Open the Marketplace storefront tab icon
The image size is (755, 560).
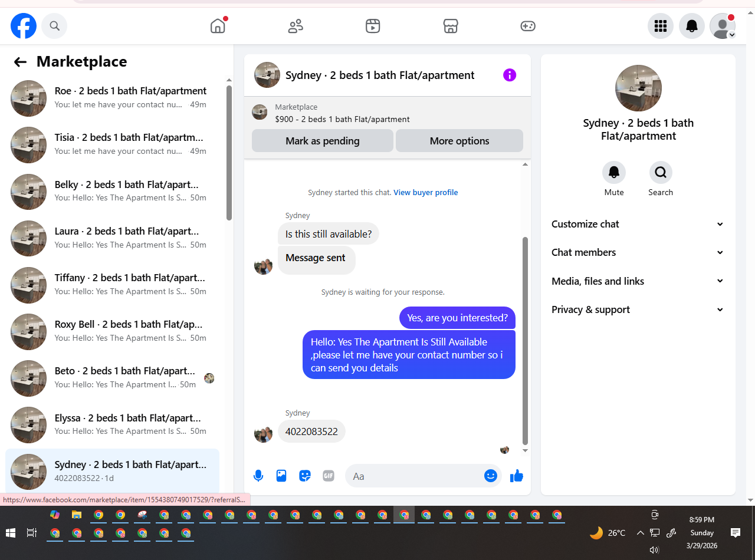[451, 26]
